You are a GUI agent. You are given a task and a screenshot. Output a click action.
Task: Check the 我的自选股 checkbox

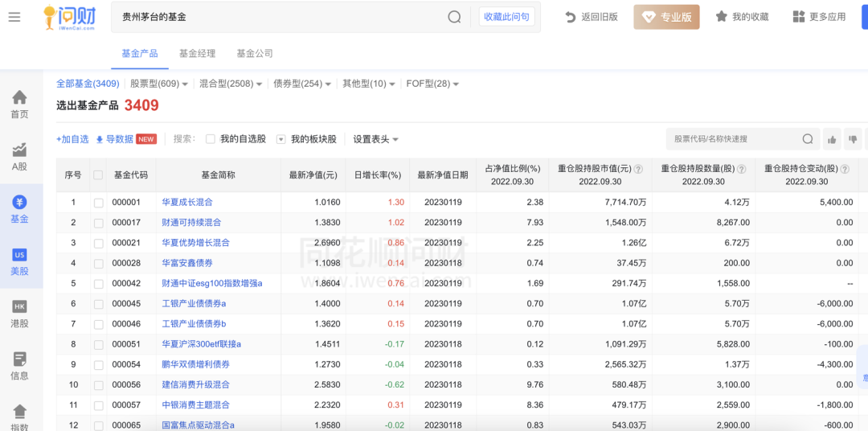pyautogui.click(x=211, y=139)
